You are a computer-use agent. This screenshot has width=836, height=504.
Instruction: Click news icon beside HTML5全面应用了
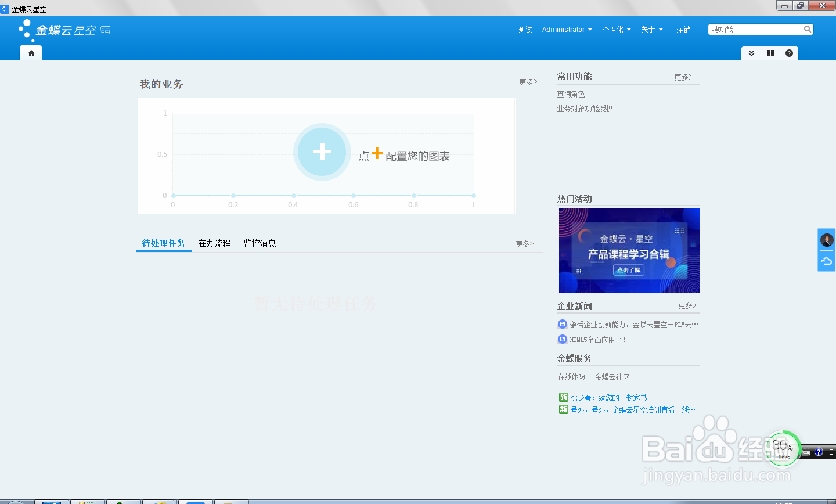(x=562, y=339)
